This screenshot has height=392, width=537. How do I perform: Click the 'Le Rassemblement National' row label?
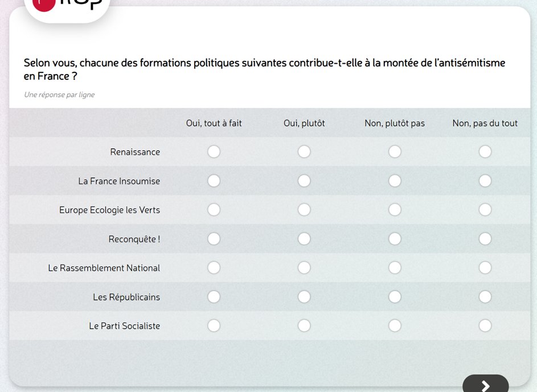point(104,268)
